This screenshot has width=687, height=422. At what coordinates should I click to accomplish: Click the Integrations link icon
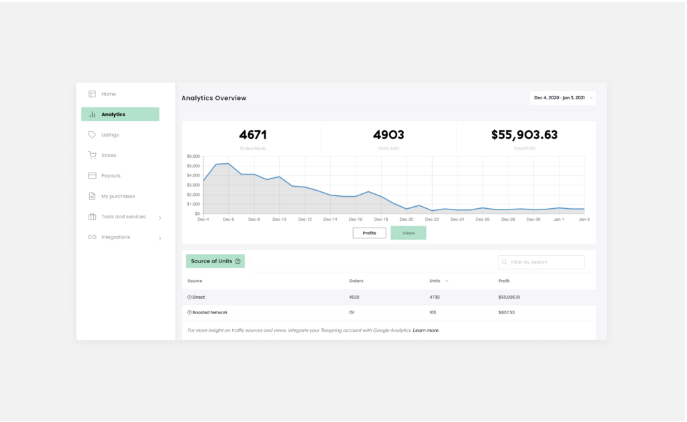pyautogui.click(x=92, y=237)
